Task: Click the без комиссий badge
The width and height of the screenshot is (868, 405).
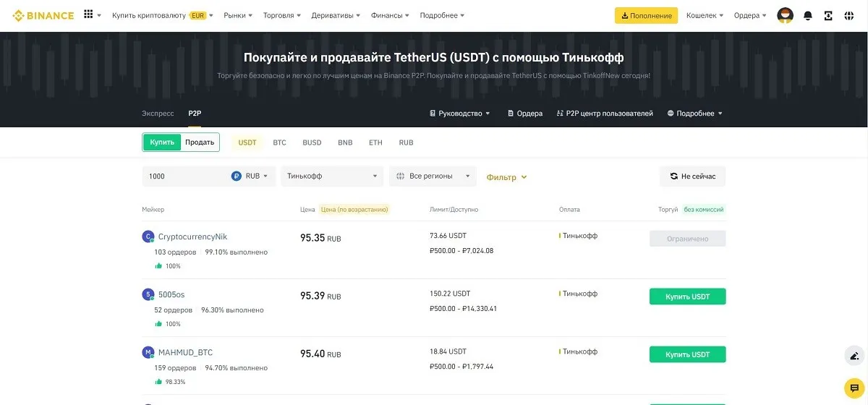Action: (704, 210)
